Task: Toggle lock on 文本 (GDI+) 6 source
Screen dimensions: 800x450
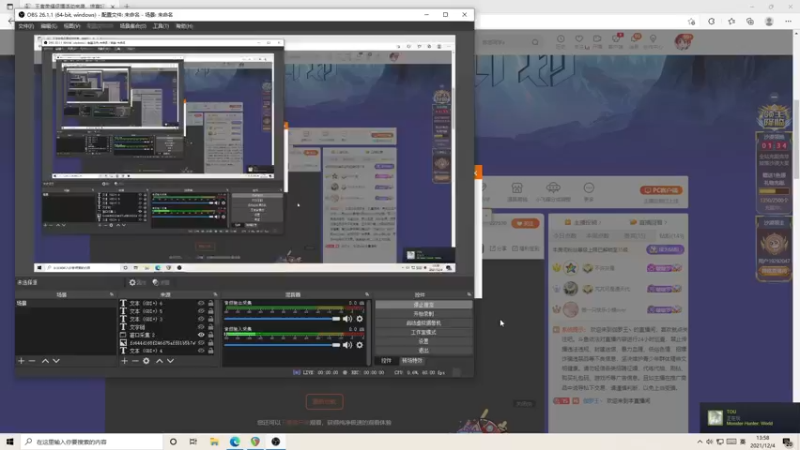Action: 210,303
